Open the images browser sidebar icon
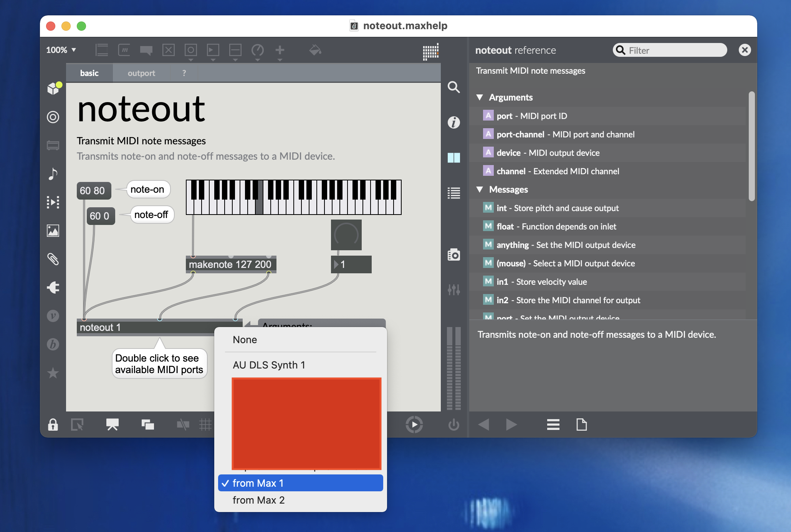This screenshot has width=791, height=532. [53, 231]
